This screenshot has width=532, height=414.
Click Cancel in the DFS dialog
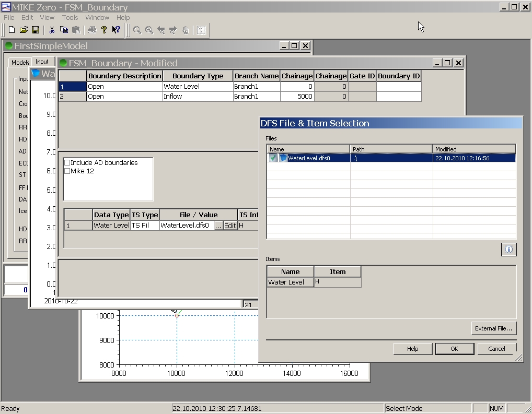coord(496,349)
